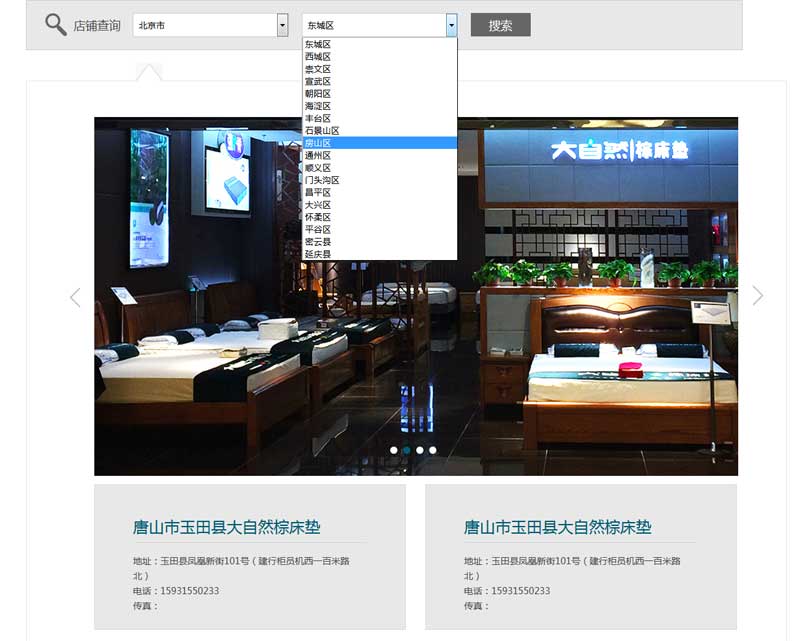Select 丰台区 option
Image resolution: width=800 pixels, height=641 pixels.
click(380, 118)
